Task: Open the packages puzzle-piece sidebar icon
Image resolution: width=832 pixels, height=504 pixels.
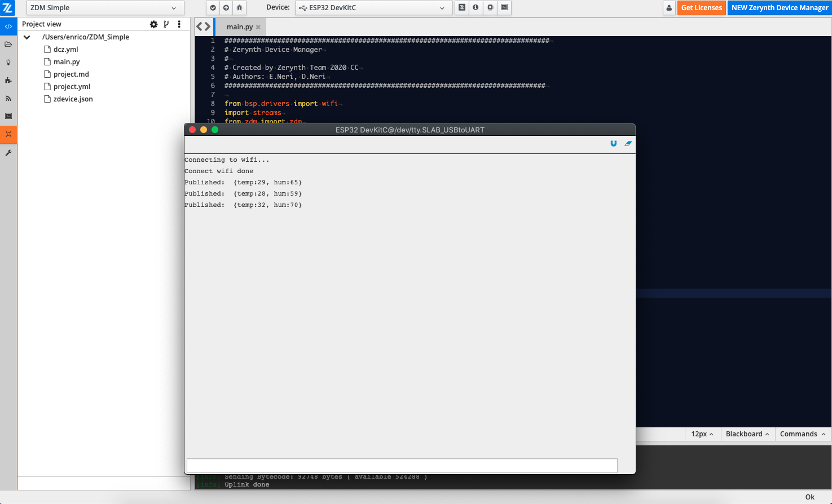Action: [x=8, y=81]
